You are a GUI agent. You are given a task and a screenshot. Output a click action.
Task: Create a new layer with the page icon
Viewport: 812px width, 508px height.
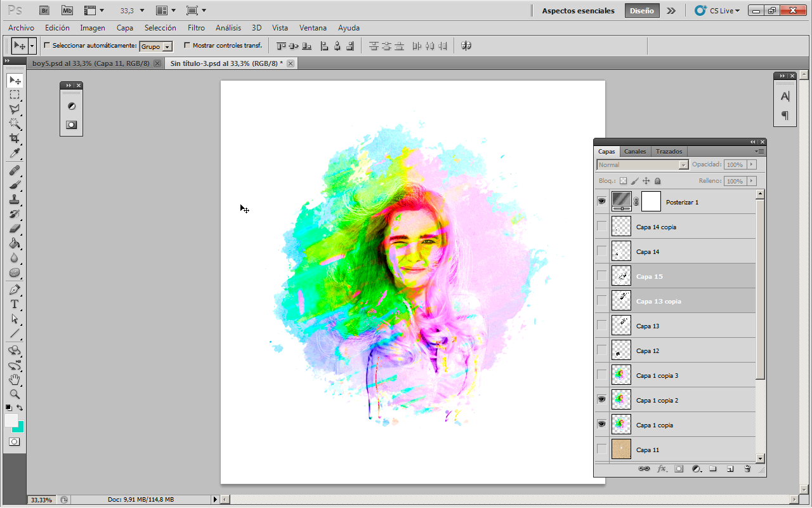click(x=730, y=469)
